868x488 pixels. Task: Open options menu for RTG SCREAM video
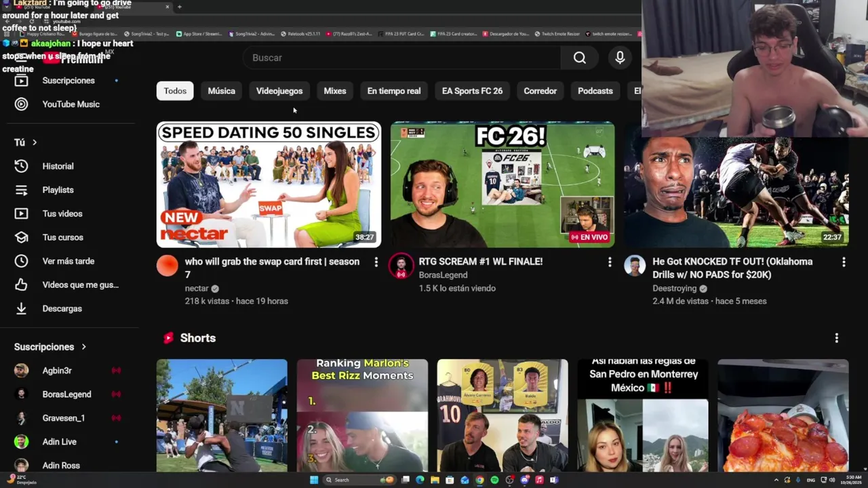click(x=609, y=262)
